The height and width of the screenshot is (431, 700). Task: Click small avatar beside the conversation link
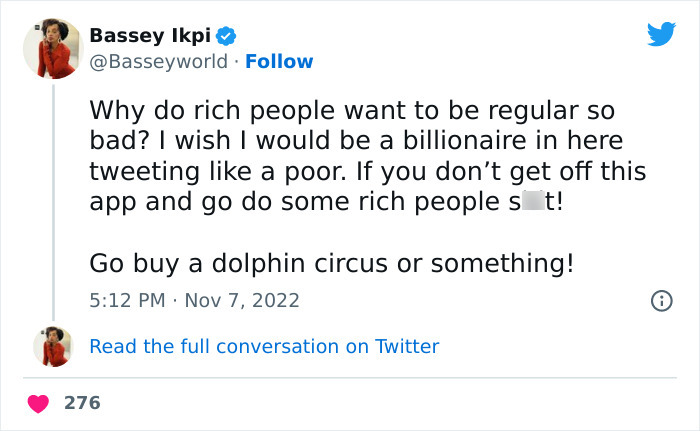click(52, 346)
